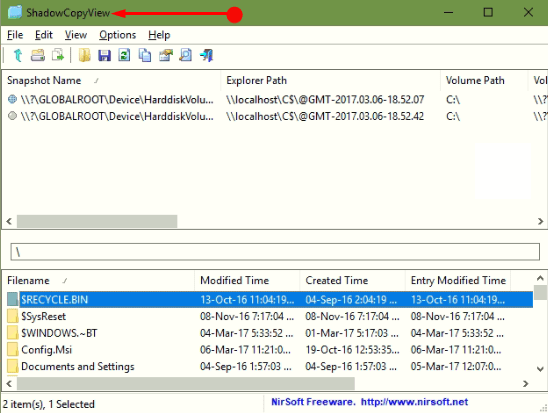Open the www.nirsoft.net link
The image size is (548, 413).
[414, 402]
